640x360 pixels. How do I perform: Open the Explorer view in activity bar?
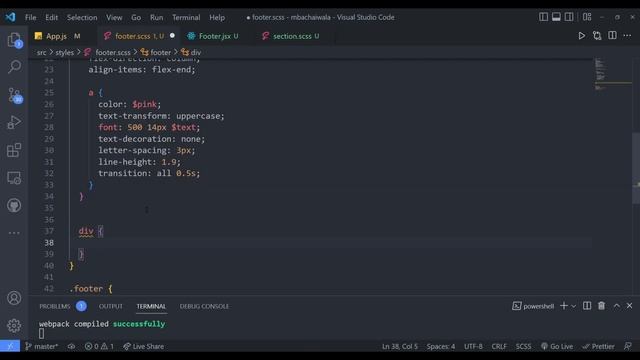(x=14, y=40)
